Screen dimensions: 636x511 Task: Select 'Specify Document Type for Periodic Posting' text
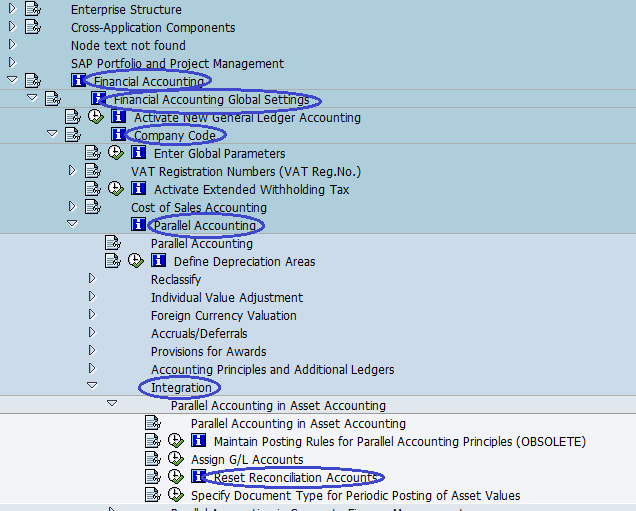pyautogui.click(x=356, y=496)
